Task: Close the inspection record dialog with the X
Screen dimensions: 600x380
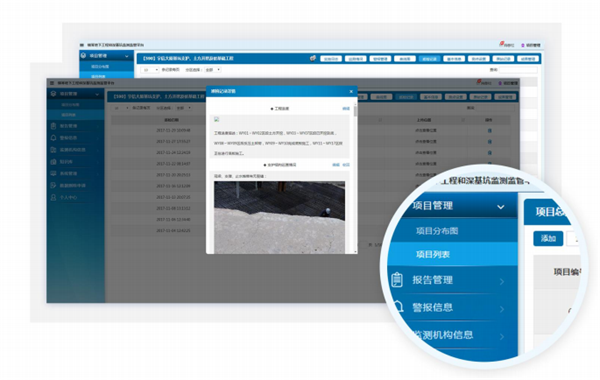Action: coord(351,91)
